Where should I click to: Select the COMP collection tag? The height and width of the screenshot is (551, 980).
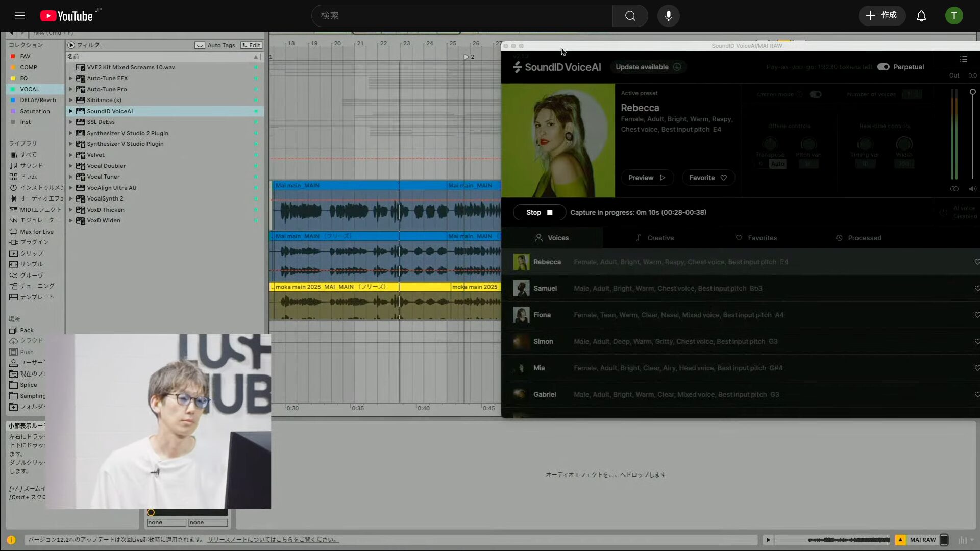tap(28, 67)
